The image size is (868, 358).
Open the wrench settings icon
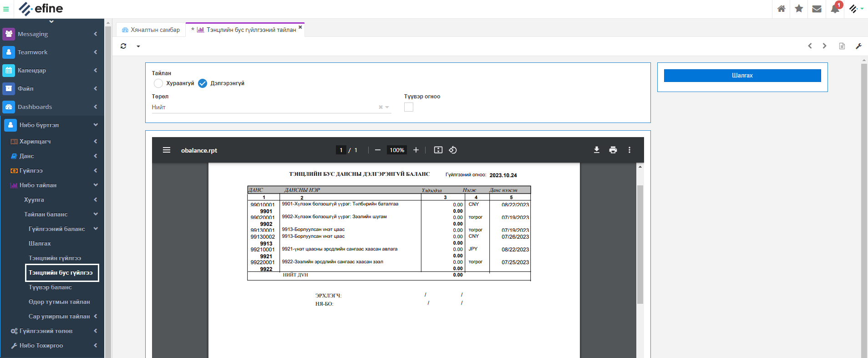point(858,46)
